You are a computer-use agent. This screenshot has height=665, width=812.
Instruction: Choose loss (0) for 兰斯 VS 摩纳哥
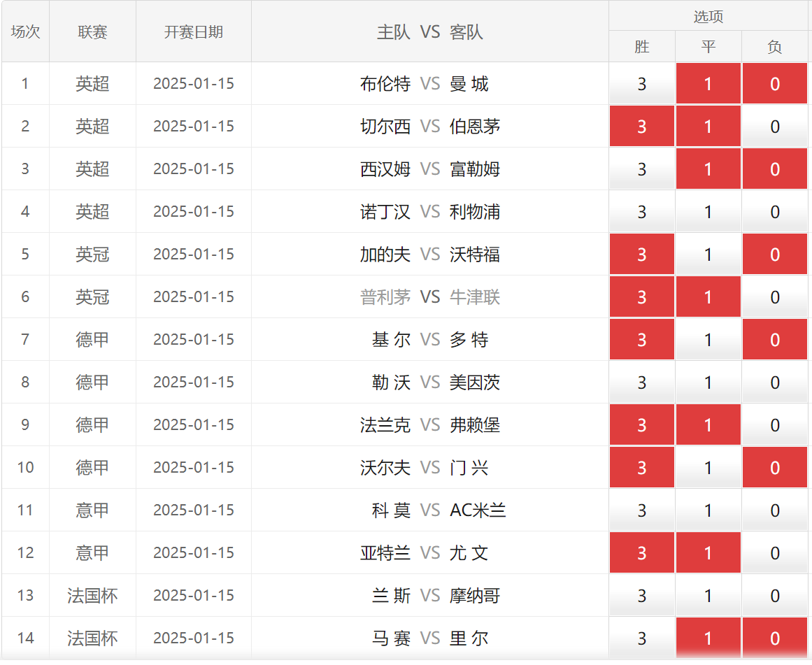point(775,596)
